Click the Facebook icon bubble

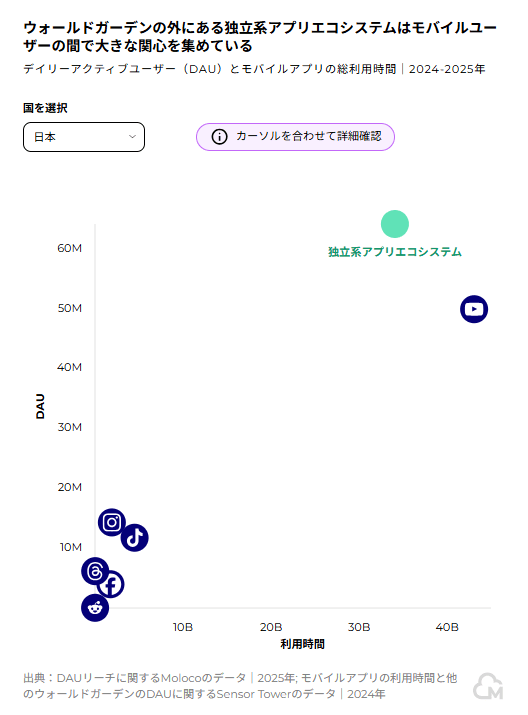pyautogui.click(x=111, y=584)
